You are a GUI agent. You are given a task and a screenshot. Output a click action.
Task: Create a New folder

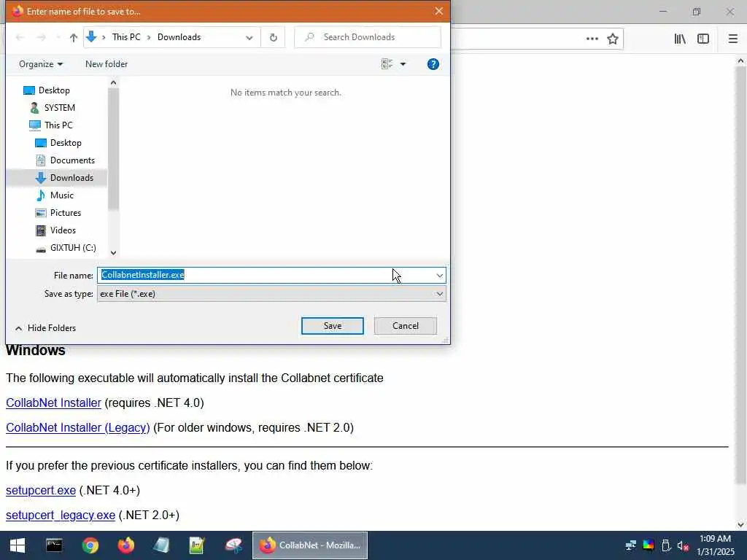pos(107,64)
